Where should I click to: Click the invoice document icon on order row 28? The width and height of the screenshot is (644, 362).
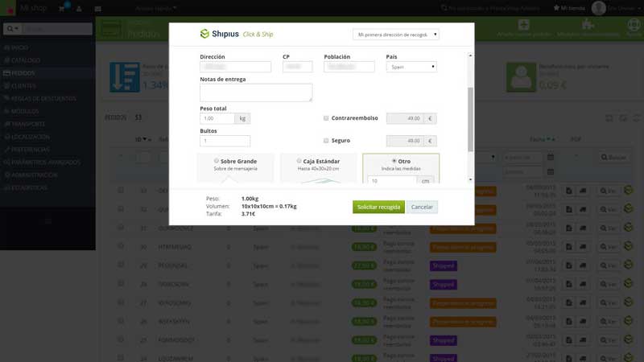pos(569,284)
